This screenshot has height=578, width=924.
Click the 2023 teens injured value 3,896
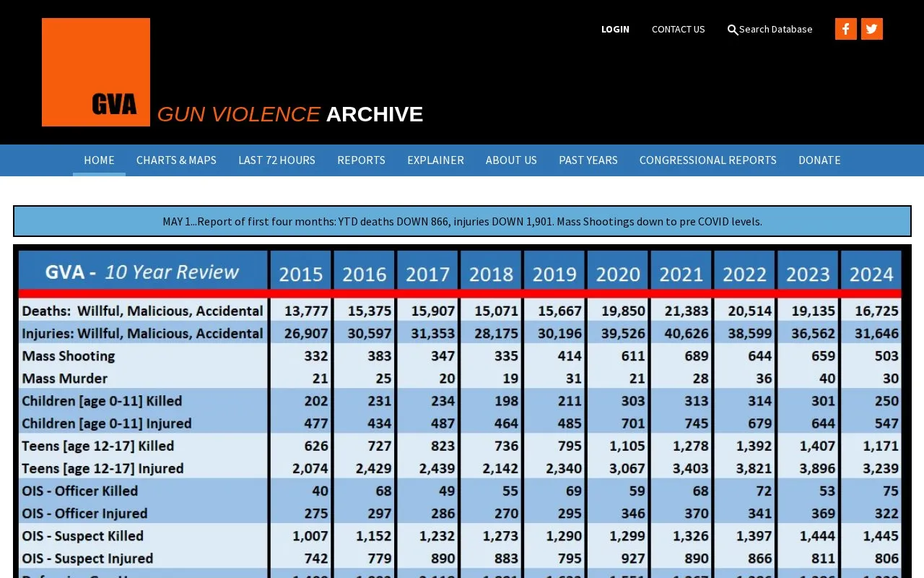(817, 468)
